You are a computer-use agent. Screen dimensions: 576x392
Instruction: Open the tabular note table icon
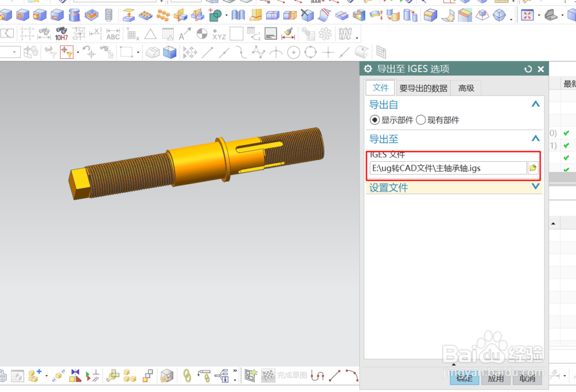pos(168,34)
